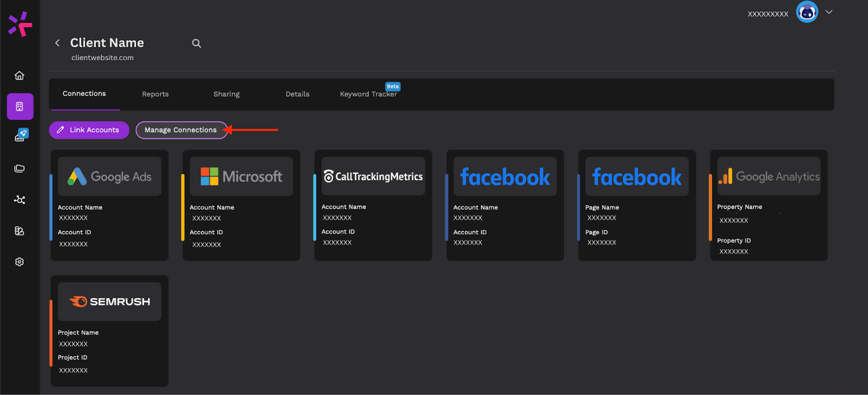
Task: Select the CallTrackingMetrics logo tile
Action: [373, 176]
